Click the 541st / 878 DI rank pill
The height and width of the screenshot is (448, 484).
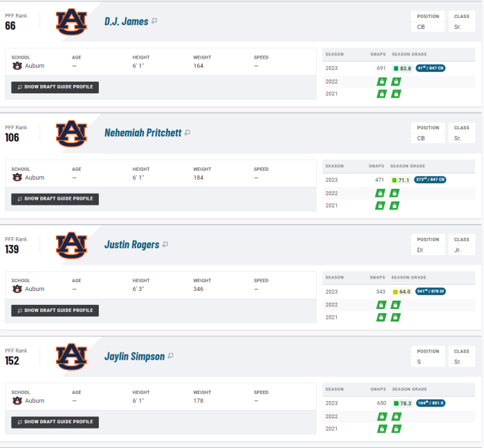pos(431,291)
